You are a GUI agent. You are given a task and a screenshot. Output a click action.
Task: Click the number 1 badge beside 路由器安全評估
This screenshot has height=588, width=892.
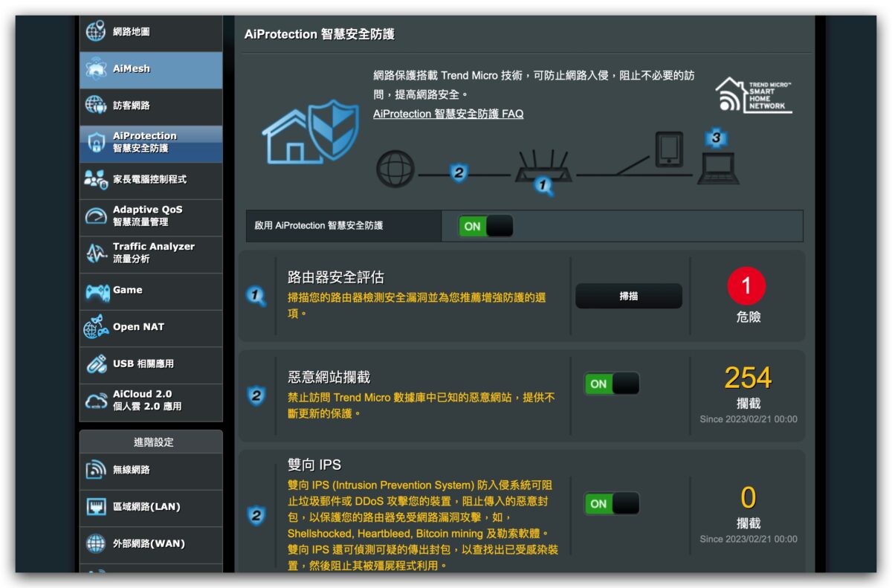click(256, 297)
